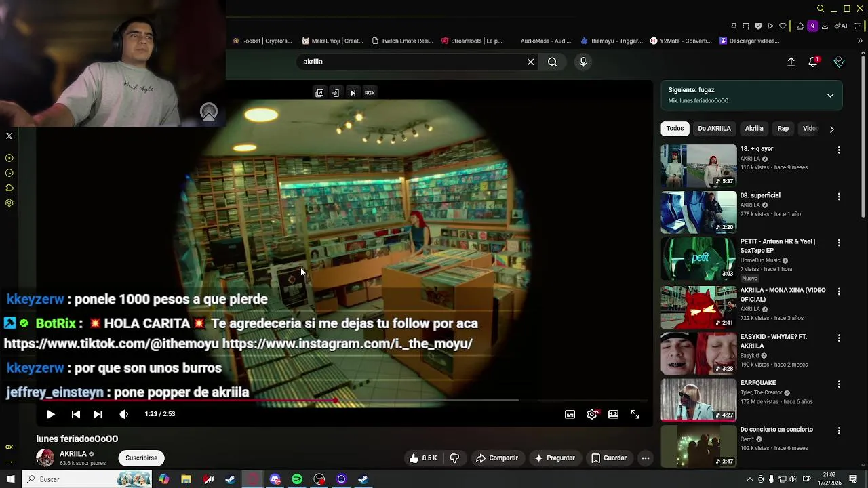
Task: Share the video via Compartir
Action: 497,458
